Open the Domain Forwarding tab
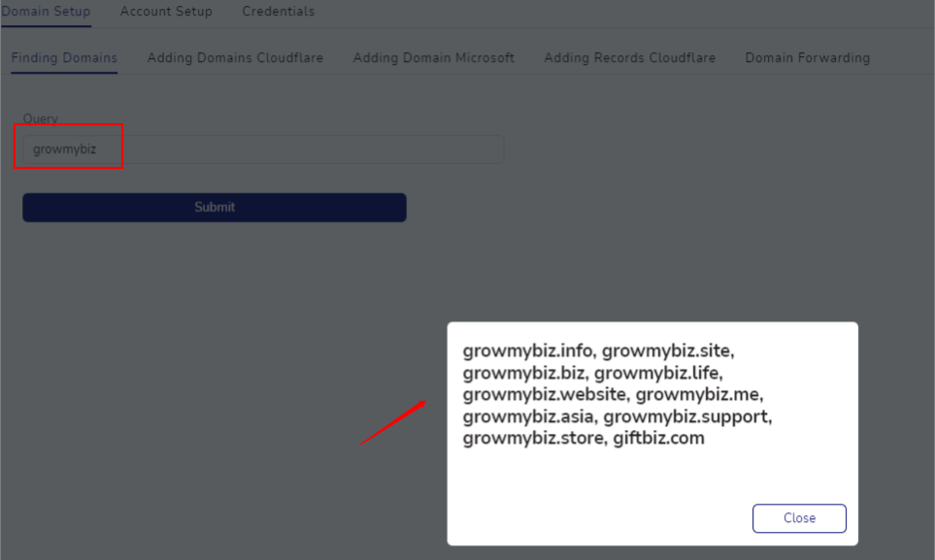Screen dimensions: 935x560 tap(808, 58)
